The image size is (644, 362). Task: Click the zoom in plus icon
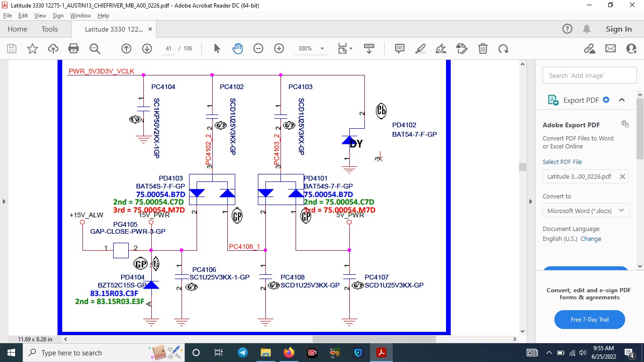pyautogui.click(x=279, y=49)
